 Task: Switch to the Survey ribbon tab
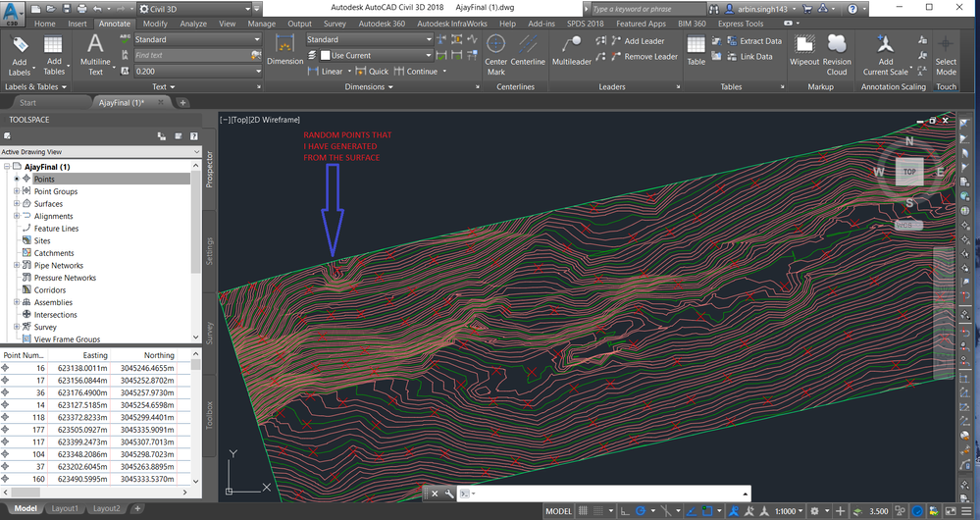335,24
